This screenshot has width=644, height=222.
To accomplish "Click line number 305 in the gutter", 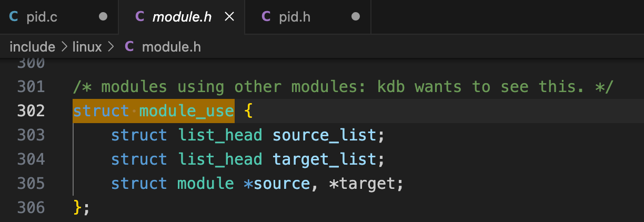I will [31, 184].
